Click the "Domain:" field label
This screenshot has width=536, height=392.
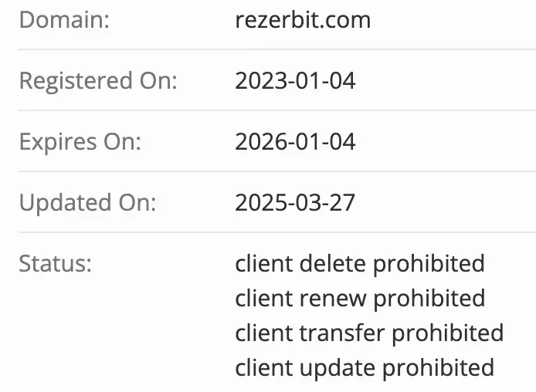tap(64, 19)
